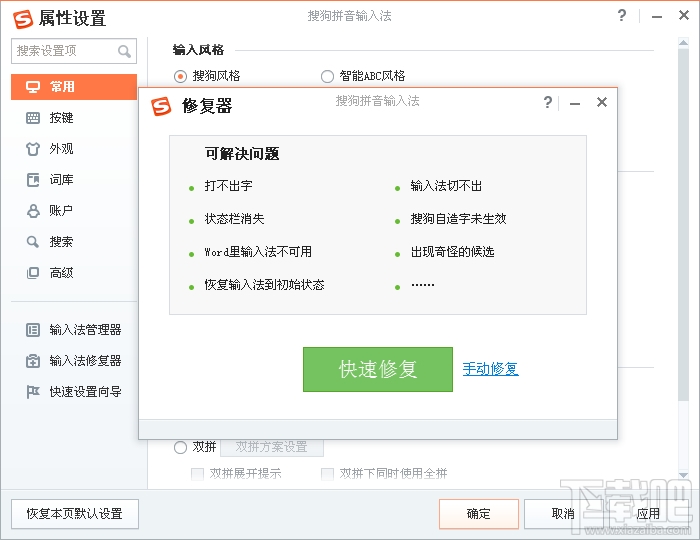Open the 常用 settings category

pyautogui.click(x=74, y=87)
